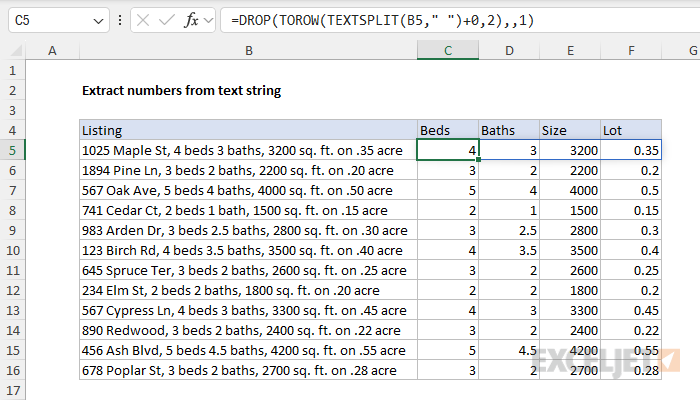Click Baths cell with value 4.5
Image resolution: width=700 pixels, height=400 pixels.
click(509, 350)
